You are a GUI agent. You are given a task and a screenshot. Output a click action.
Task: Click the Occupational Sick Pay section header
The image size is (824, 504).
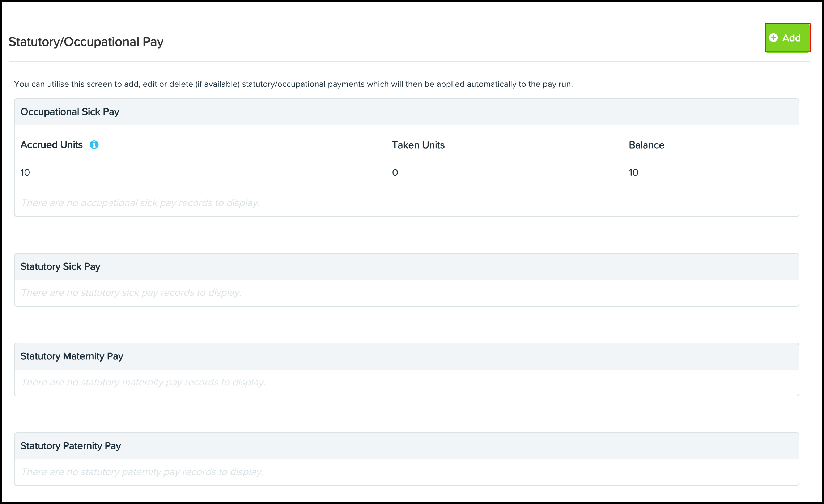coord(70,112)
